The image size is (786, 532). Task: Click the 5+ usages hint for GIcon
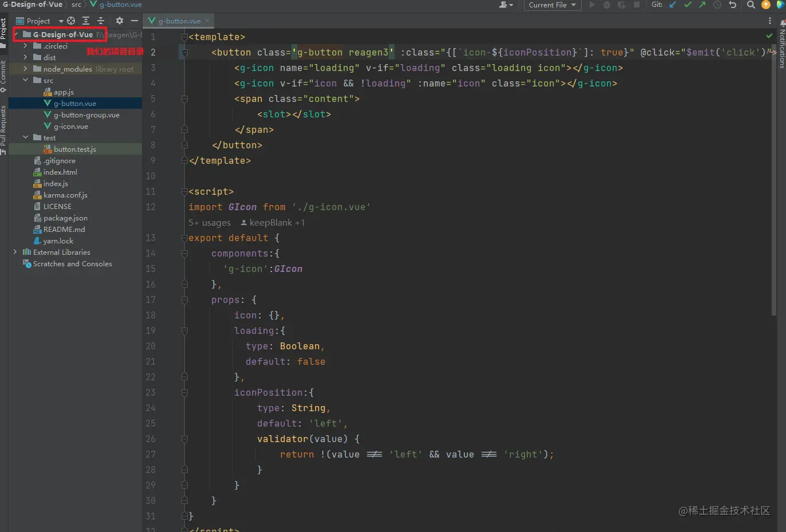(x=208, y=222)
